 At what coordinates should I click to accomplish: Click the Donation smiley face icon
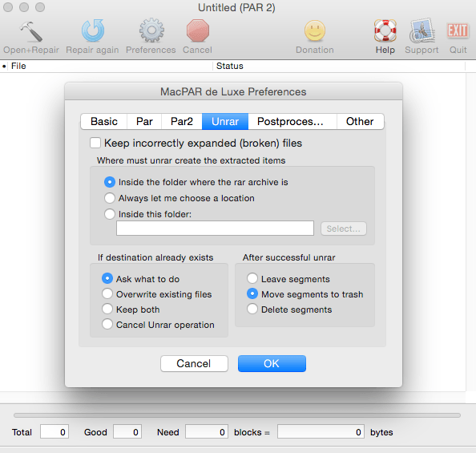tap(315, 30)
